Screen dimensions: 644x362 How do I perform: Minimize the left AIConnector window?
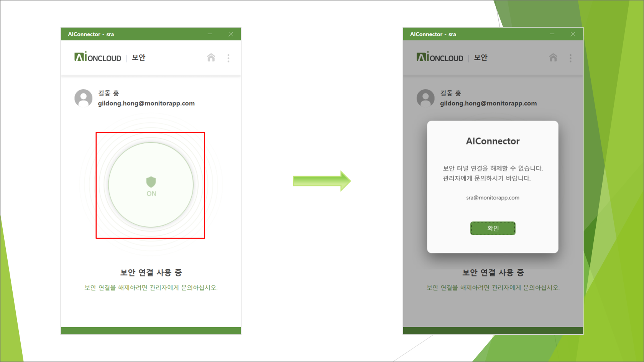point(210,34)
